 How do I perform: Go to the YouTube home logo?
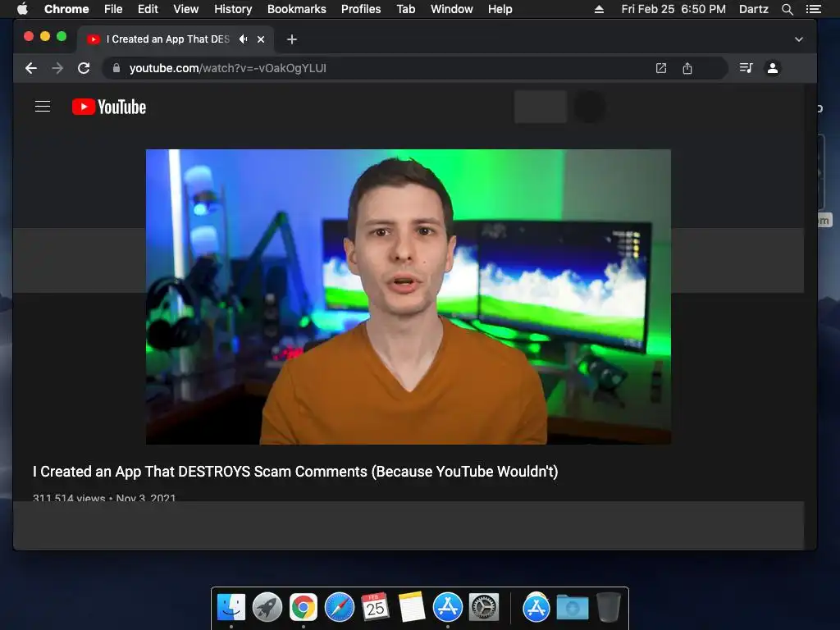[x=109, y=107]
